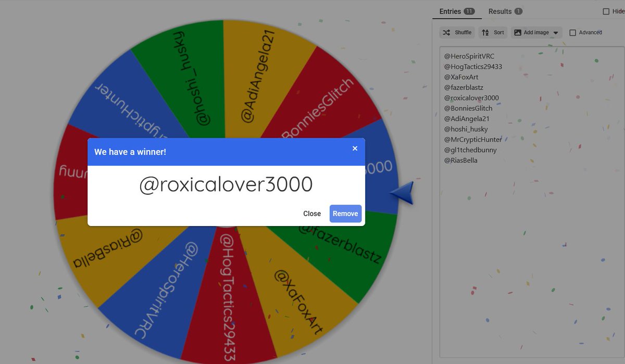Viewport: 625px width, 364px height.
Task: Click the @XaFoxArt entry in the list
Action: pyautogui.click(x=461, y=77)
